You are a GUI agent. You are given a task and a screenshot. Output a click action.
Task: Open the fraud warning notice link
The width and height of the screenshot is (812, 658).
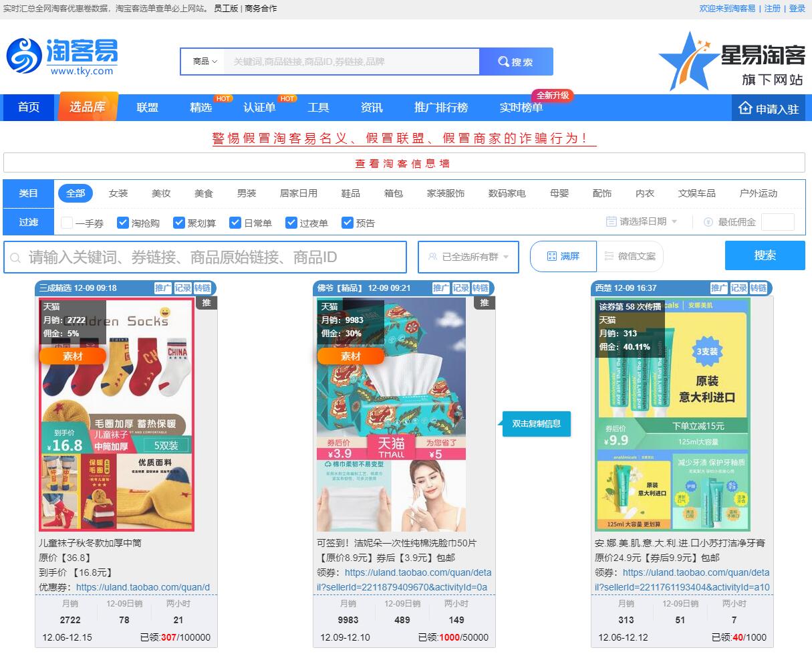pyautogui.click(x=404, y=138)
